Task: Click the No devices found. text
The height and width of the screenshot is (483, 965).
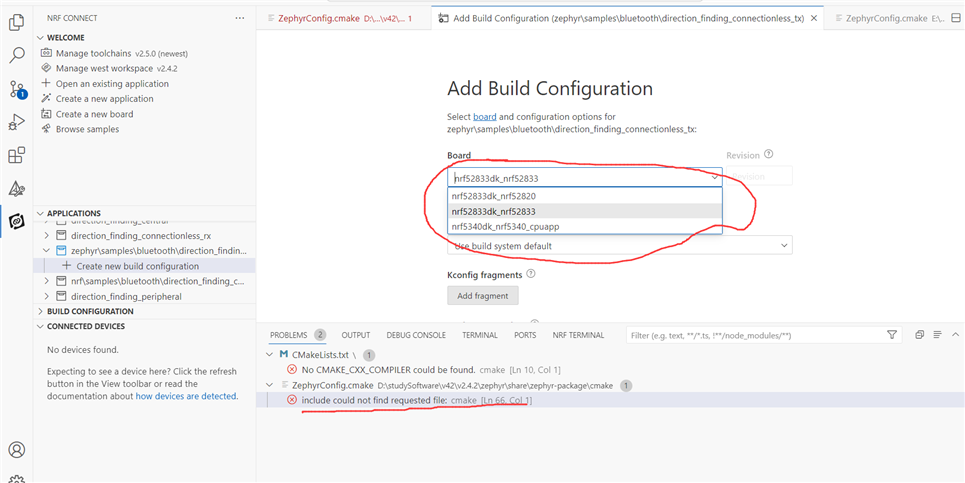Action: click(x=83, y=350)
